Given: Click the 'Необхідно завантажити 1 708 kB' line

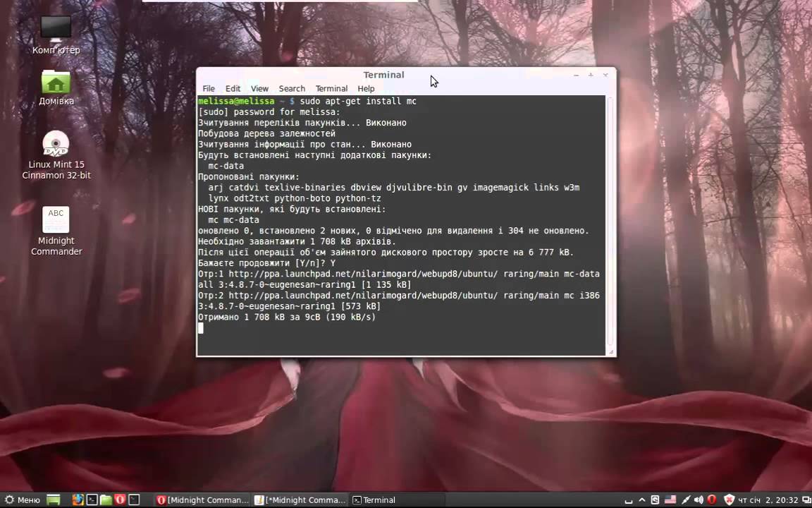Looking at the screenshot, I should click(x=297, y=241).
